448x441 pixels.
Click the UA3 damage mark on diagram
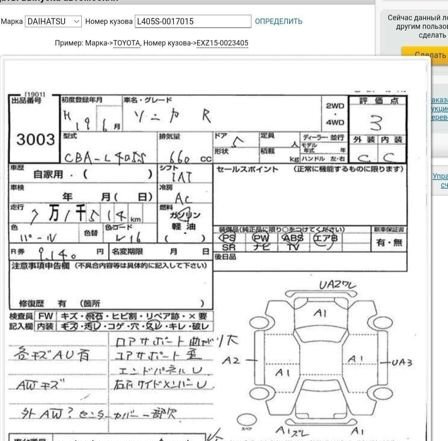pyautogui.click(x=402, y=362)
